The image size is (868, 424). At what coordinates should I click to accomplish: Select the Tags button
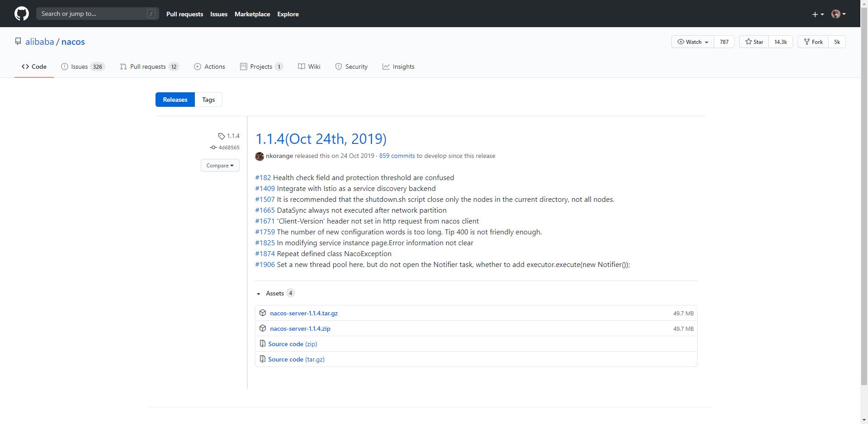208,100
